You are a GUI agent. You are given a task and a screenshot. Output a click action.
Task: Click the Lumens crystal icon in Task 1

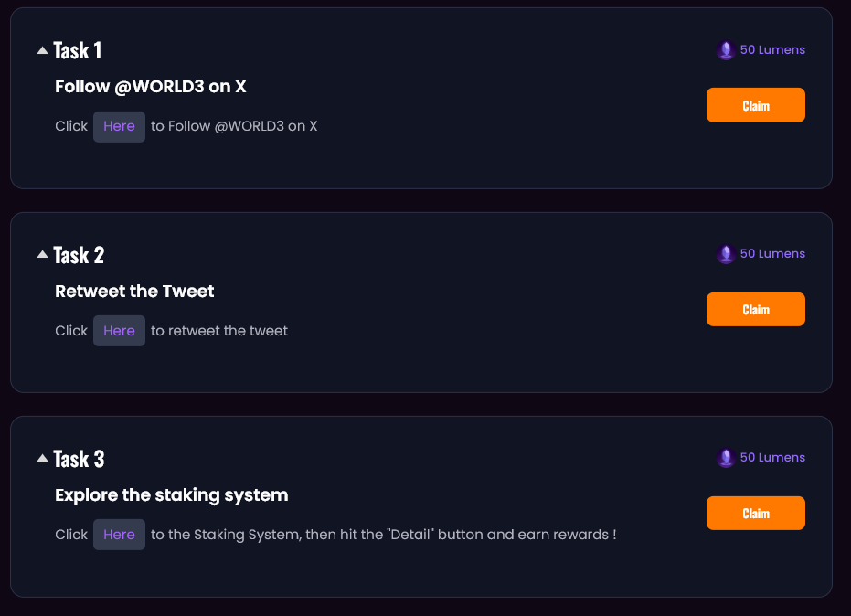click(x=726, y=50)
